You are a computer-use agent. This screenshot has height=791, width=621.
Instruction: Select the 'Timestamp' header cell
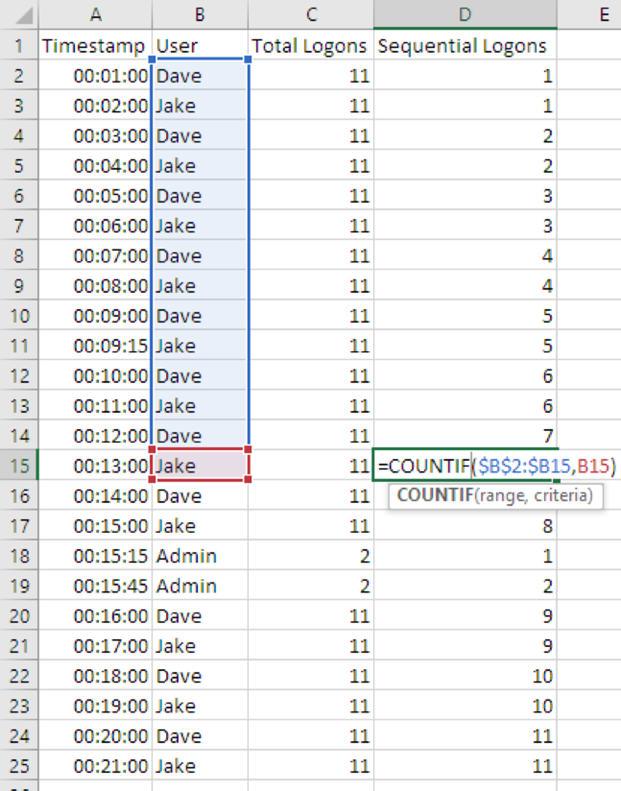[95, 46]
